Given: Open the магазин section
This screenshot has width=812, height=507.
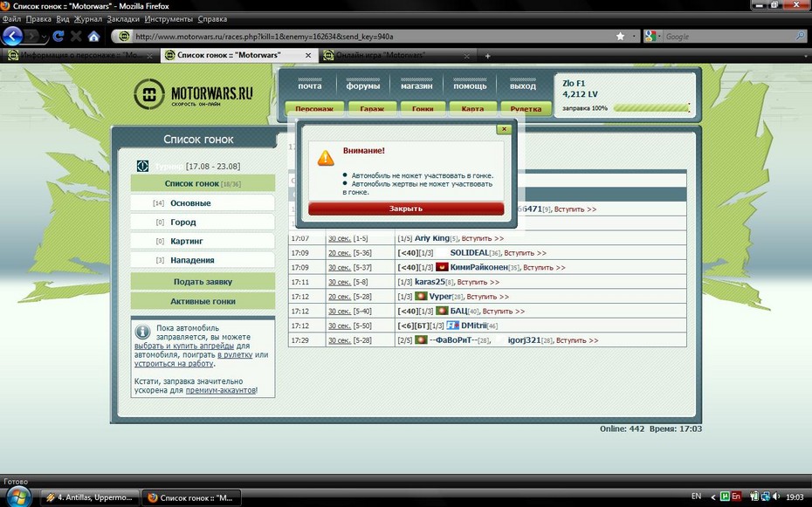Looking at the screenshot, I should 416,86.
